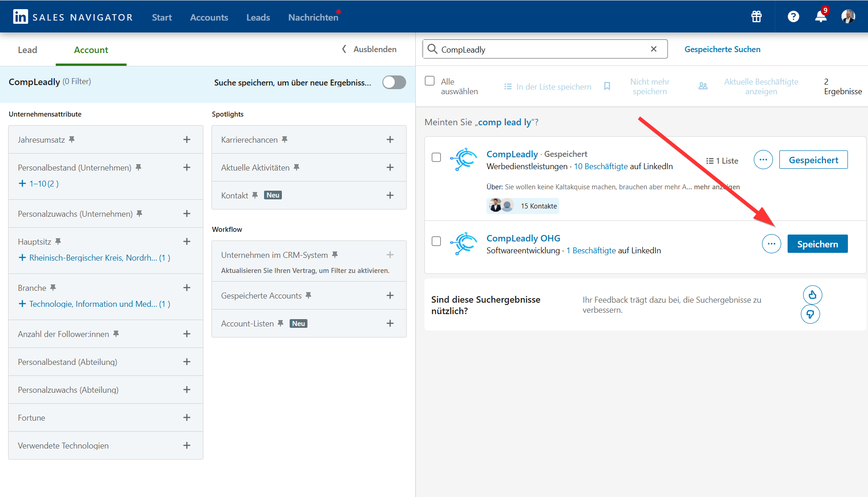Screen dimensions: 868x497
Task: Pin the Aktuelle Aktivitäten filter
Action: point(296,167)
